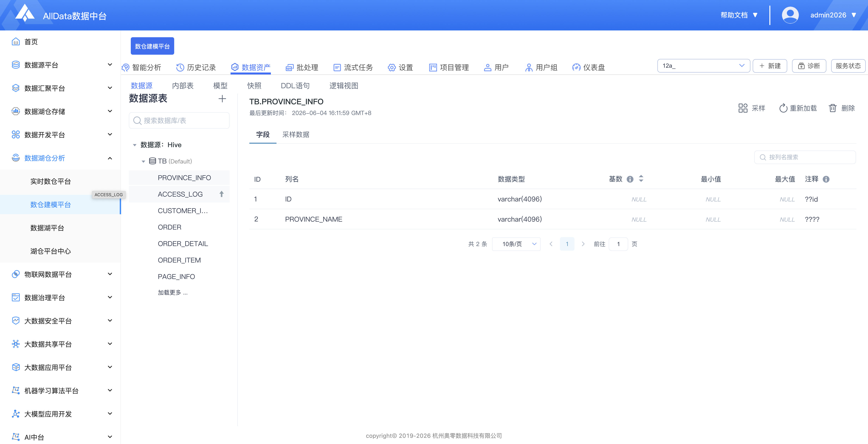This screenshot has width=868, height=444.
Task: Expand the AI中台 sidebar menu
Action: pos(109,437)
